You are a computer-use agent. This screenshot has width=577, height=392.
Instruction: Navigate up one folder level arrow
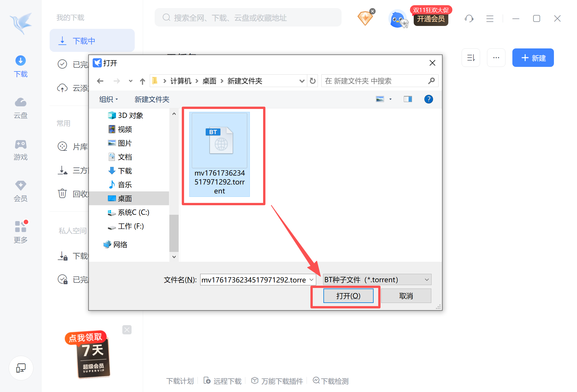coord(142,81)
